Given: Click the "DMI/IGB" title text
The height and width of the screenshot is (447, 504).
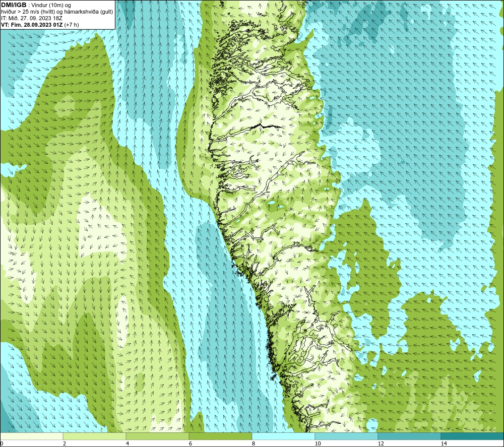Looking at the screenshot, I should click(x=14, y=5).
